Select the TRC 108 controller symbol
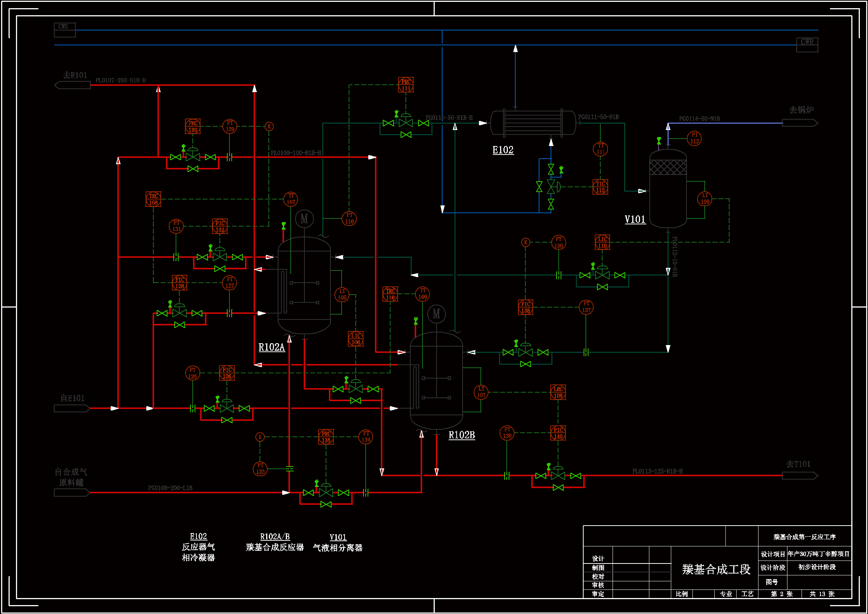Screen dimensions: 868x614 [x=153, y=199]
